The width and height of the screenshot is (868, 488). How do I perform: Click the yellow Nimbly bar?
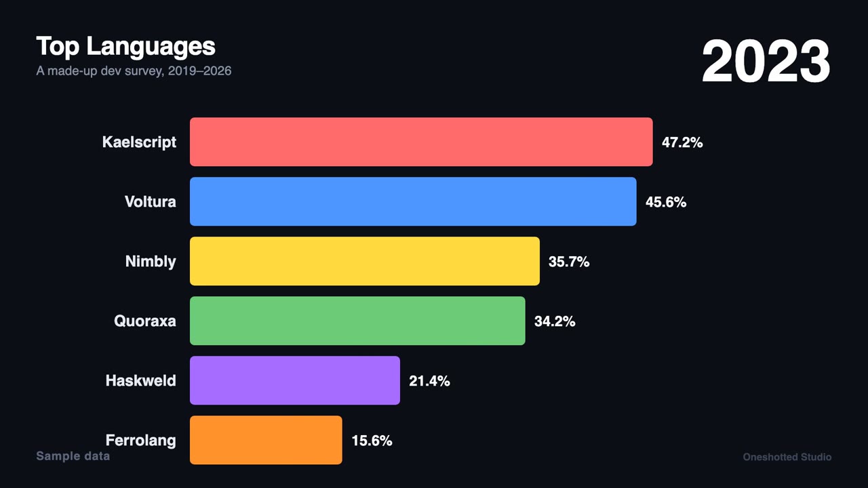click(x=365, y=261)
